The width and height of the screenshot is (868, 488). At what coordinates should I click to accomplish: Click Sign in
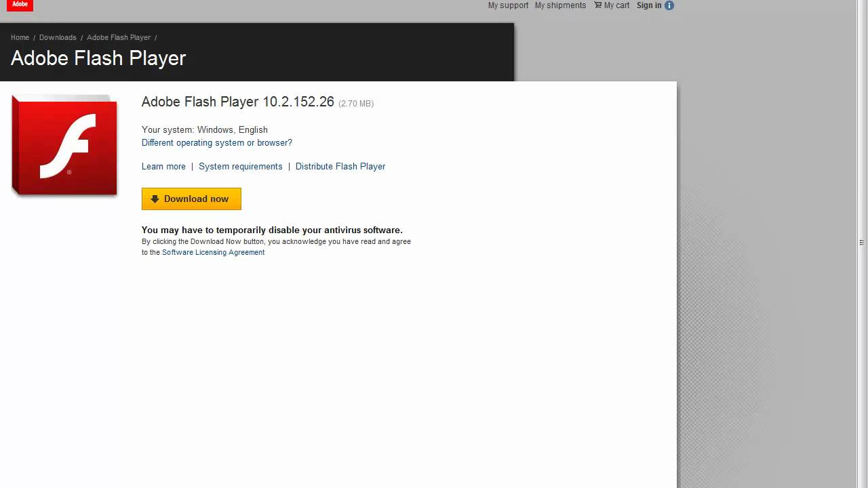(649, 5)
